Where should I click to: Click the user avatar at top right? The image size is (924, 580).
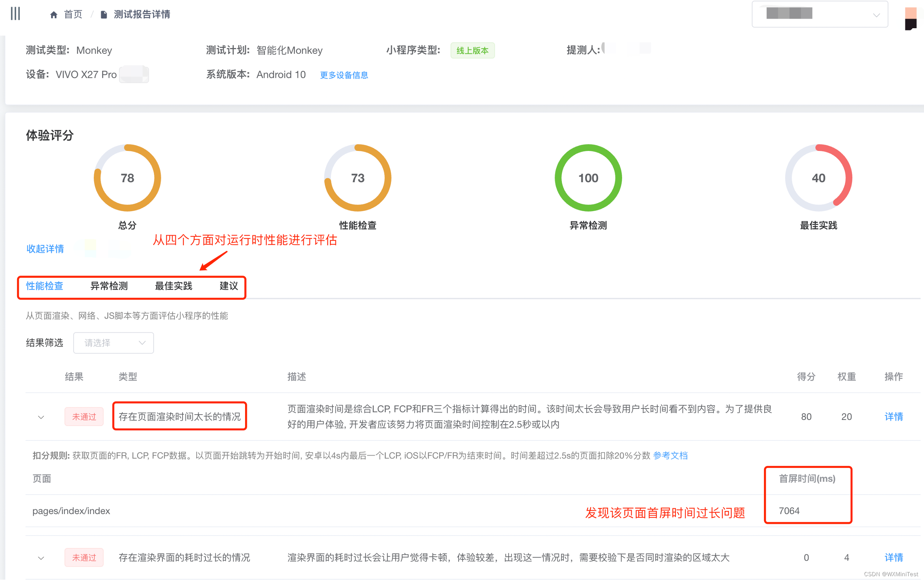pyautogui.click(x=911, y=18)
